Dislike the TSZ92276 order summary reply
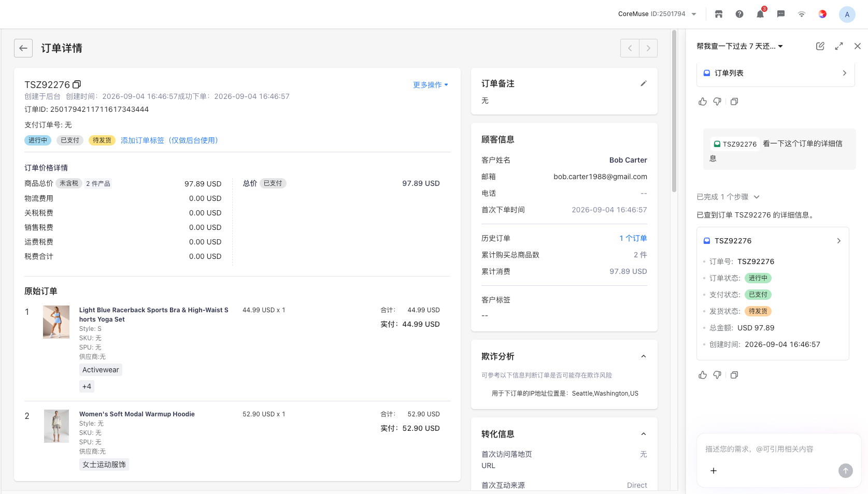Screen dimensions: 868x494 (717, 375)
